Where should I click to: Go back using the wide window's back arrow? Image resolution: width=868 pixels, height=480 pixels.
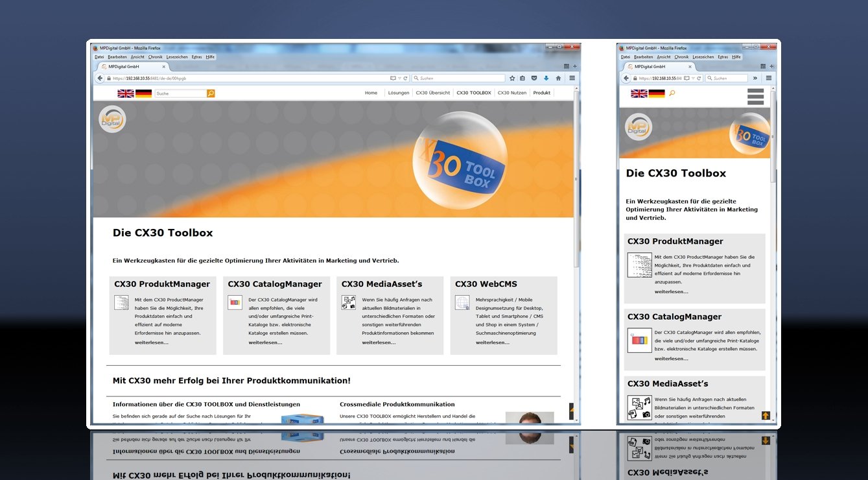click(x=100, y=78)
